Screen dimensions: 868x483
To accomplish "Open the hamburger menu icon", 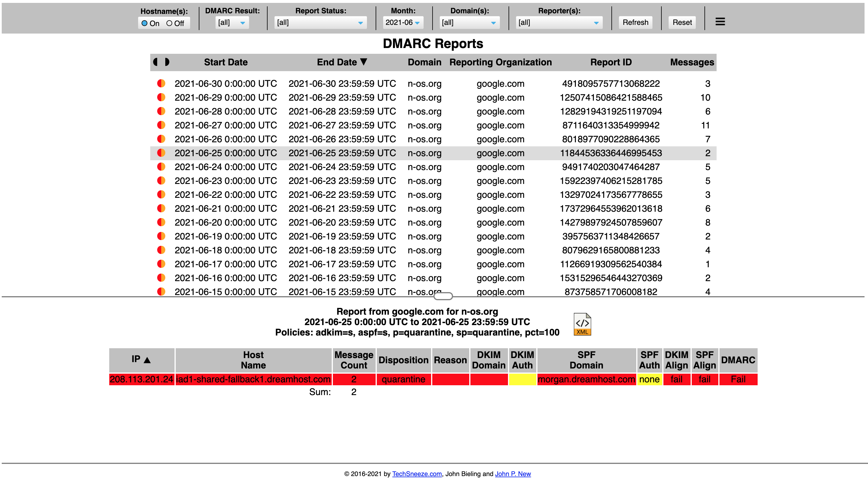I will point(720,22).
